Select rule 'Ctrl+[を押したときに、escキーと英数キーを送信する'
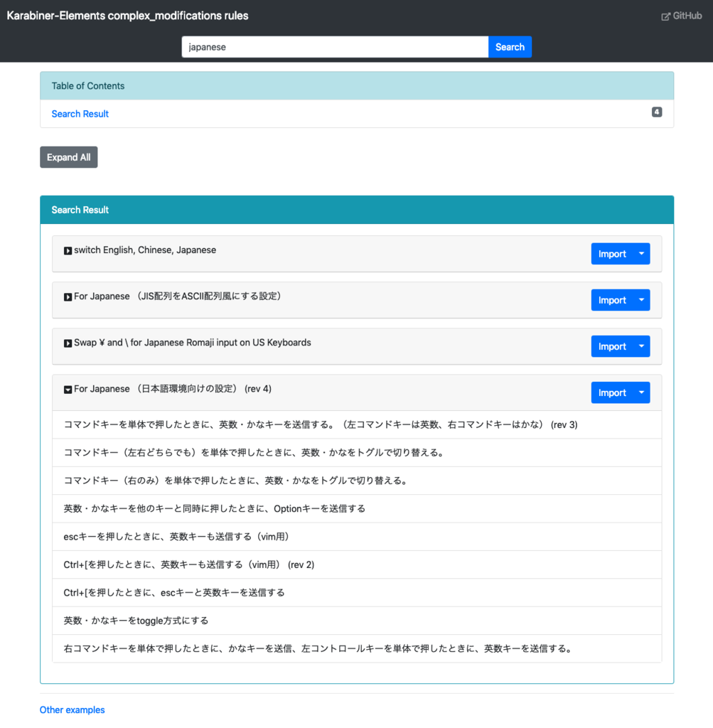 [357, 592]
